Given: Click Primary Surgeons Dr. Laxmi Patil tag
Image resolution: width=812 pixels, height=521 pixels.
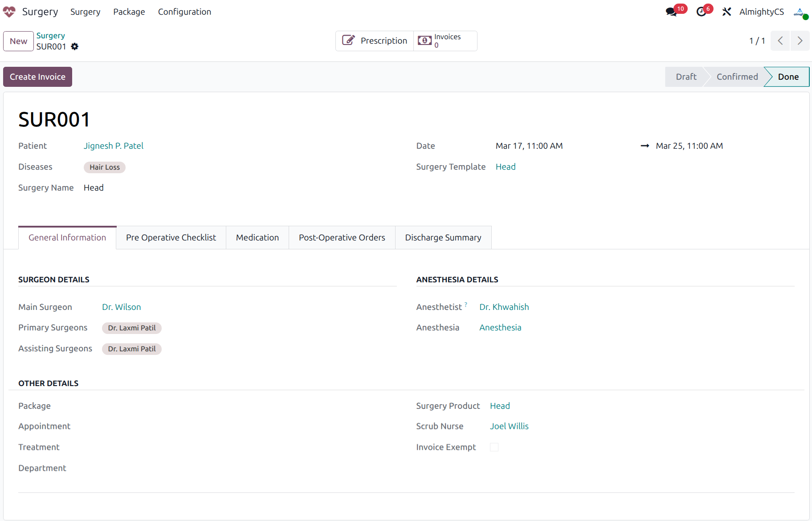Looking at the screenshot, I should (132, 328).
